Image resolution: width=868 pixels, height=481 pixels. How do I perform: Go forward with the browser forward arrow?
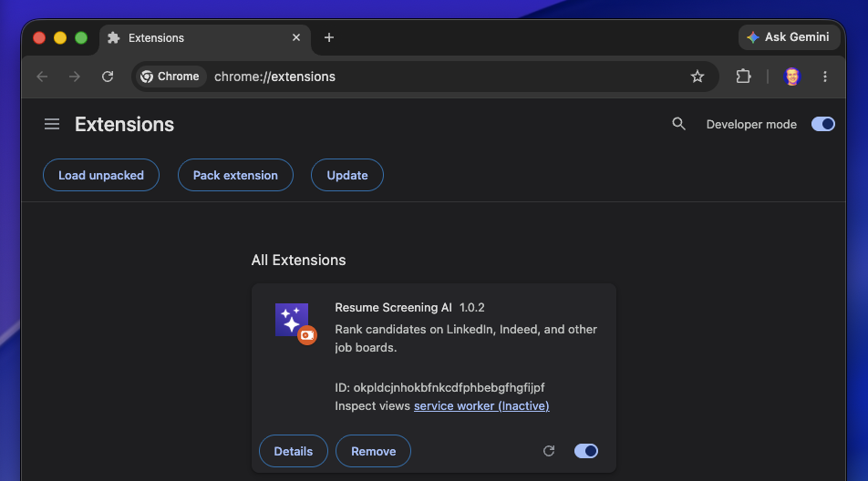(x=74, y=77)
